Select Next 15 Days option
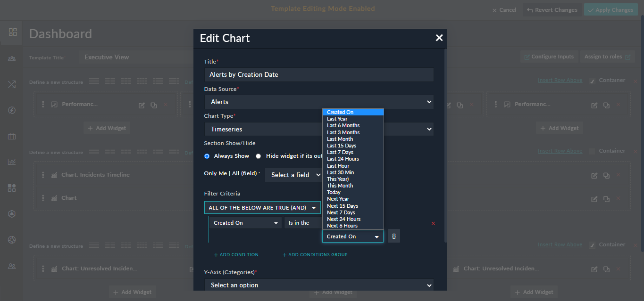The height and width of the screenshot is (301, 644). [x=353, y=206]
